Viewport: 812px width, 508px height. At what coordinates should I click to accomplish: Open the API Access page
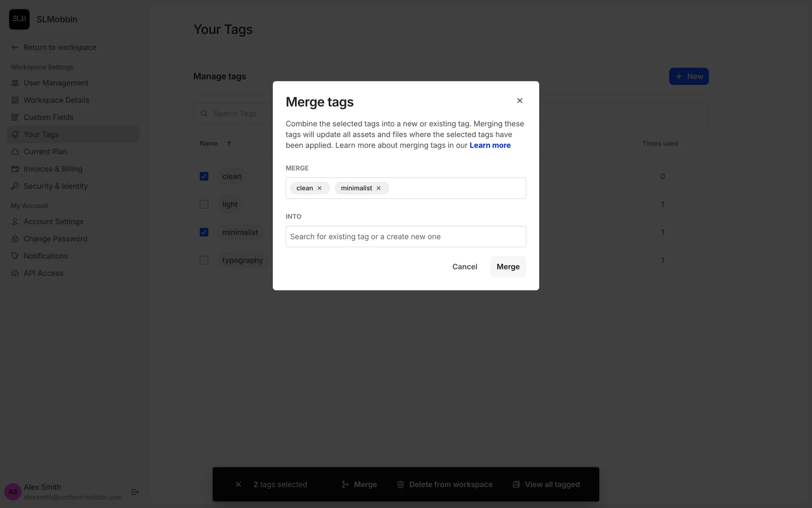click(x=43, y=273)
